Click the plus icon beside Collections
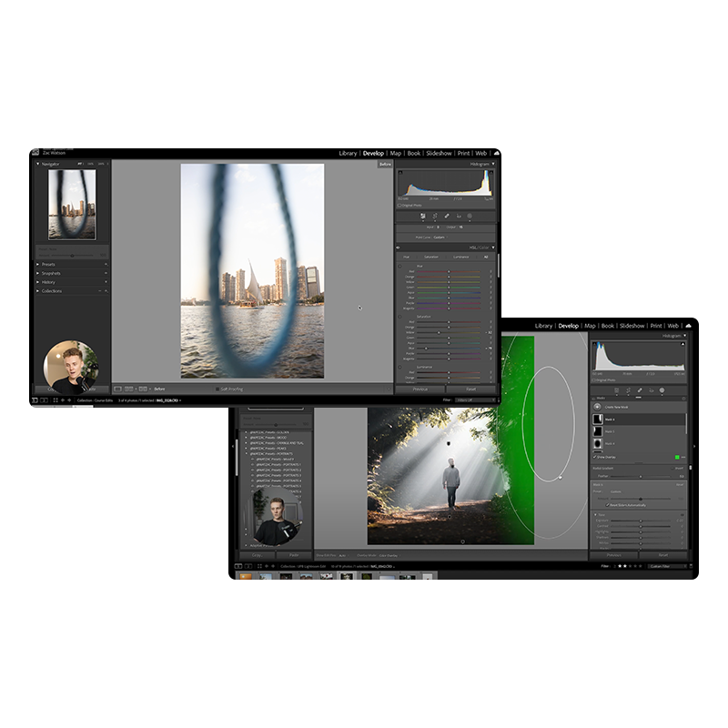Image resolution: width=728 pixels, height=728 pixels. coord(106,291)
